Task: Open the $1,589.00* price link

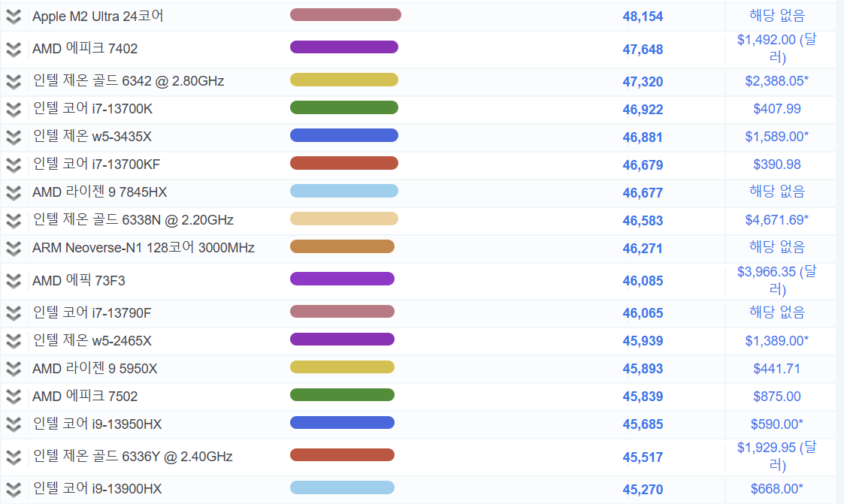Action: 776,137
